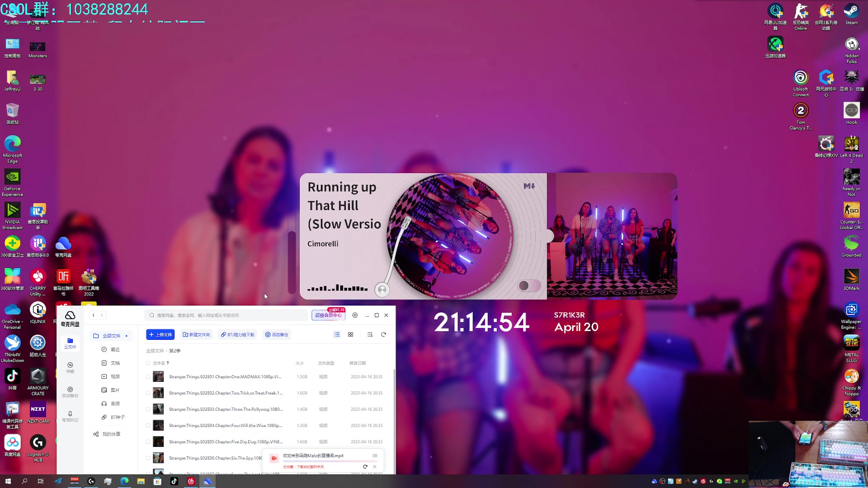Retry the failed mp4 download icon

pyautogui.click(x=365, y=467)
